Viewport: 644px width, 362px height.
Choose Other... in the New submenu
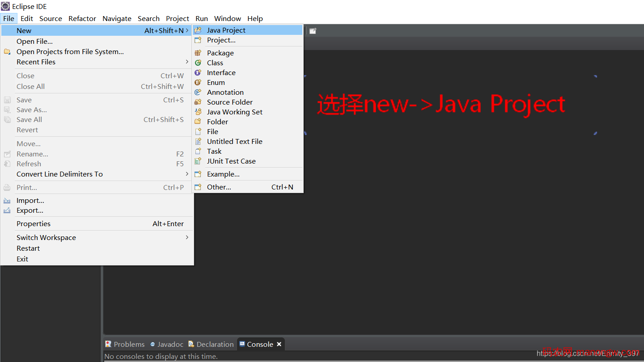(219, 187)
